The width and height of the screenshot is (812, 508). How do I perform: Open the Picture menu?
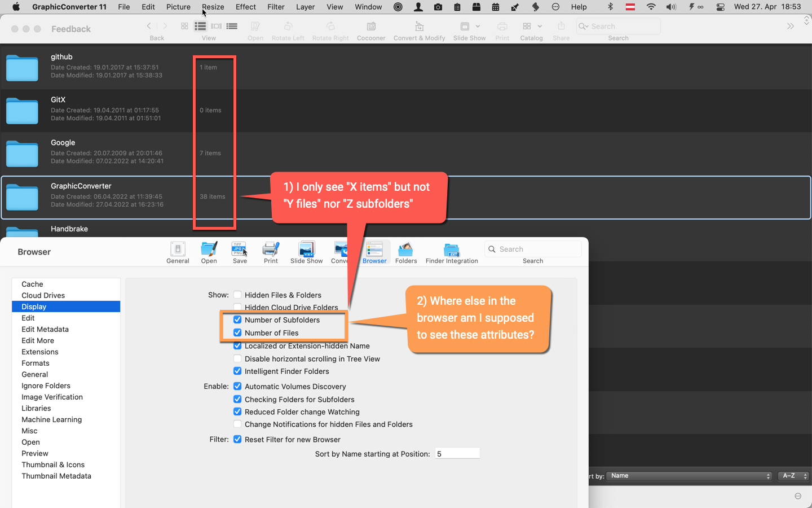[x=178, y=7]
